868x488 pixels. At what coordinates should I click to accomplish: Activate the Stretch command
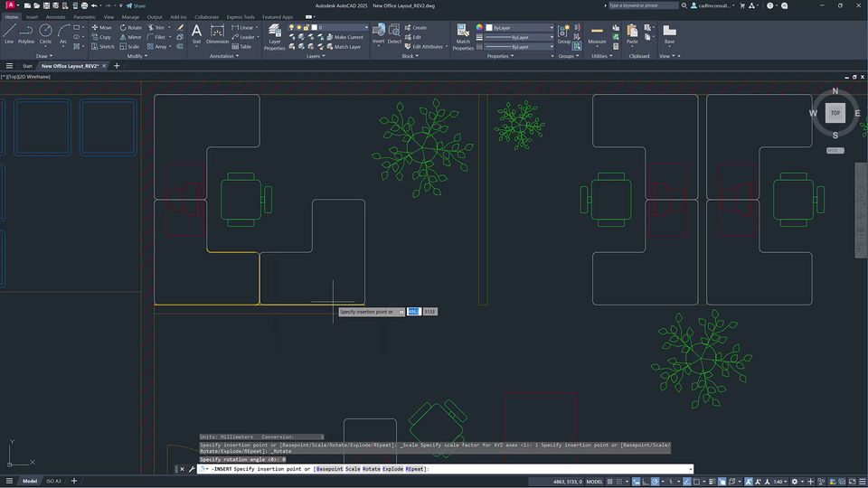click(103, 46)
